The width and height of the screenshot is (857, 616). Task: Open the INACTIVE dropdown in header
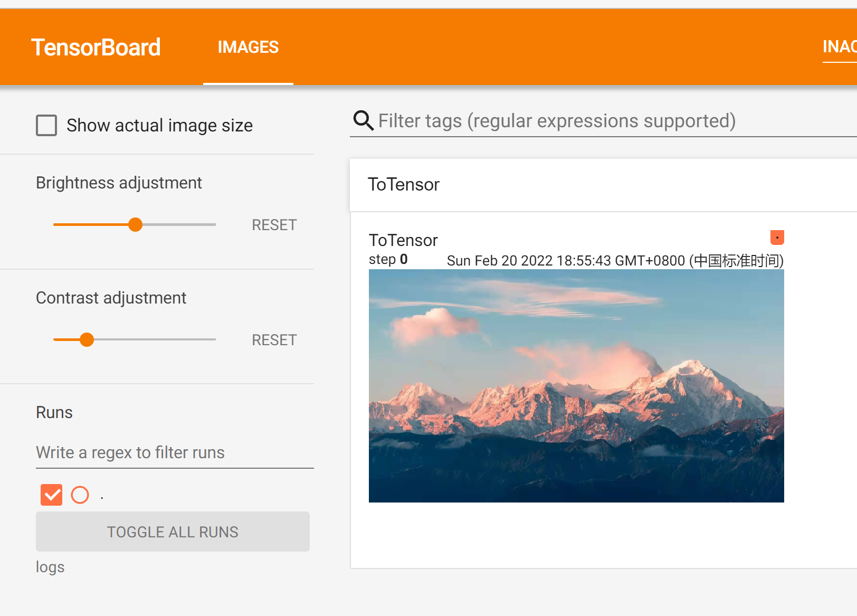tap(840, 47)
